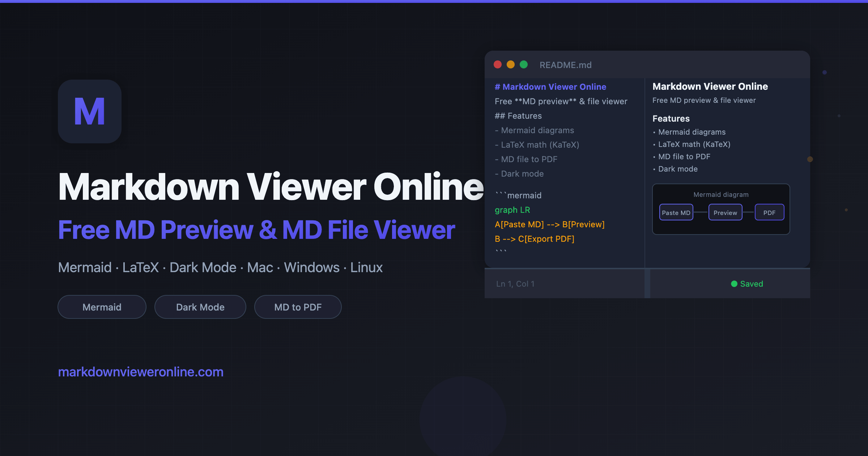Click the 'Mermaid diagram' caption

tap(721, 195)
